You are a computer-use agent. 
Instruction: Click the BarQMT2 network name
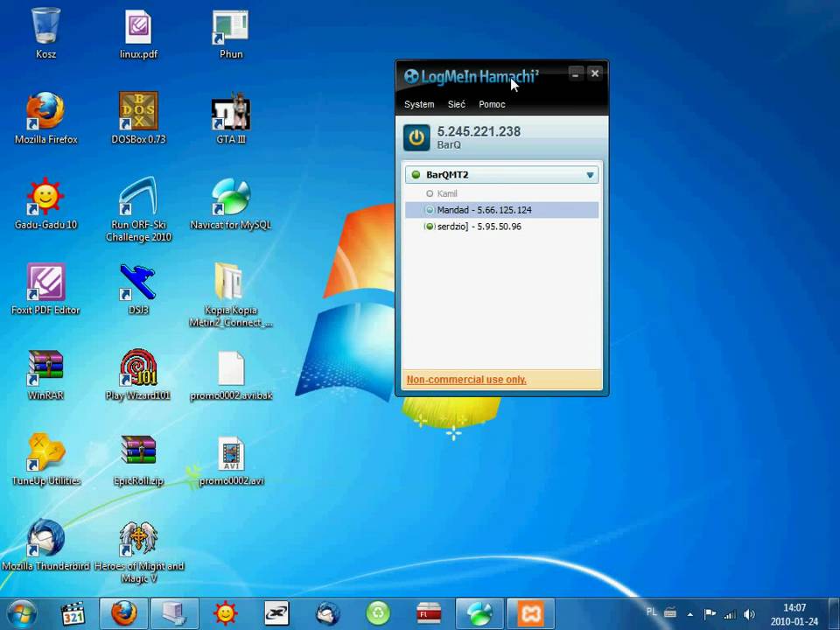point(447,175)
